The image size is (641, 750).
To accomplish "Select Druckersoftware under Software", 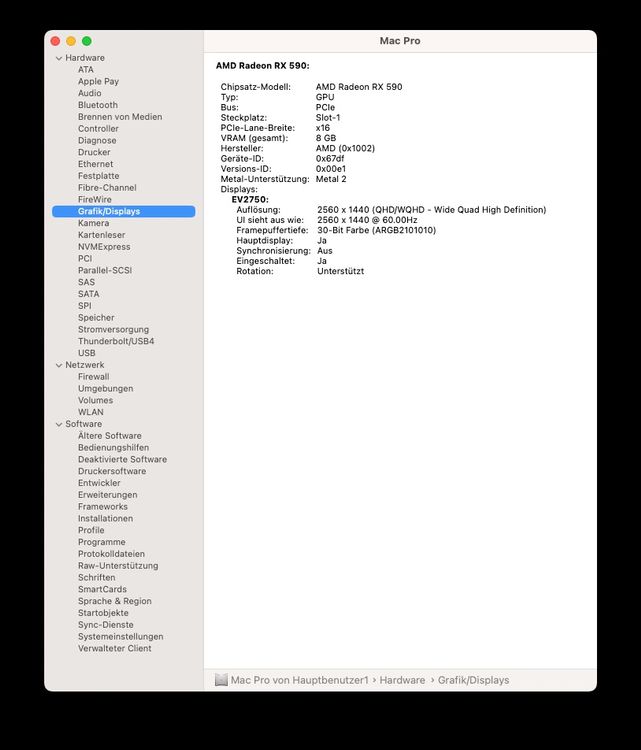I will (112, 471).
